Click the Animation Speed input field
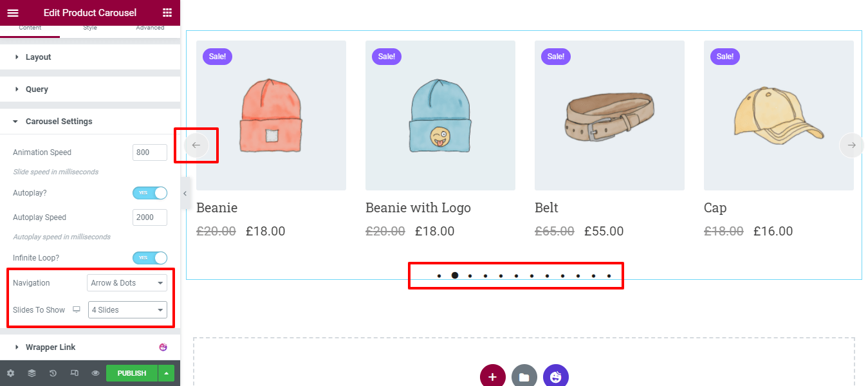868x386 pixels. pyautogui.click(x=150, y=152)
